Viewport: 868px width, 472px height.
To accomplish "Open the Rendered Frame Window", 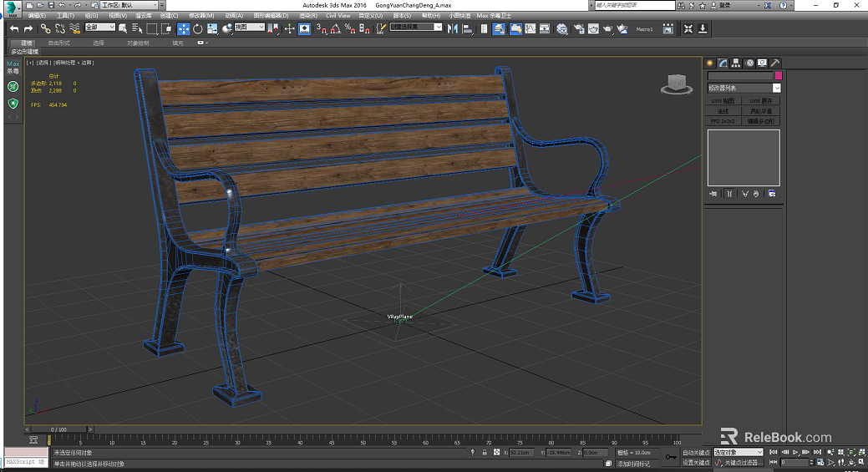I will 593,28.
